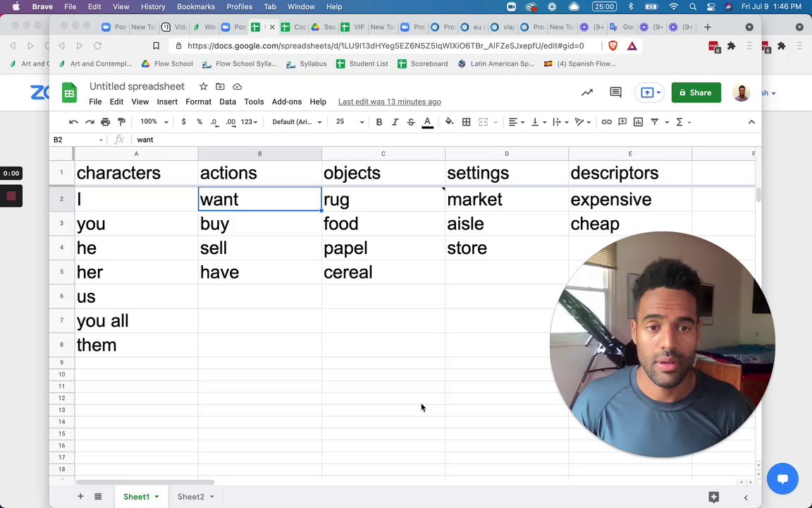Image resolution: width=812 pixels, height=508 pixels.
Task: Click the Brave shields lion icon
Action: point(613,46)
